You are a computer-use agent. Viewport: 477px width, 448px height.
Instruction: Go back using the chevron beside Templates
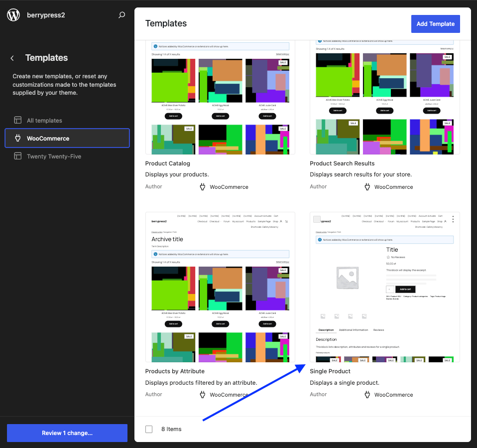12,58
